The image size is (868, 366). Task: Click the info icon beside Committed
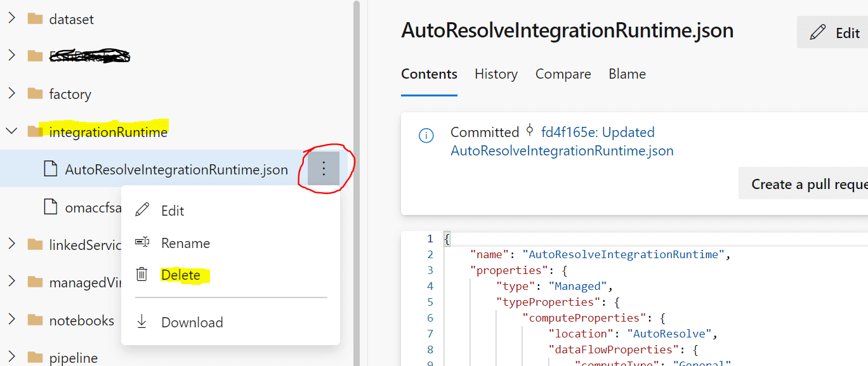tap(426, 135)
